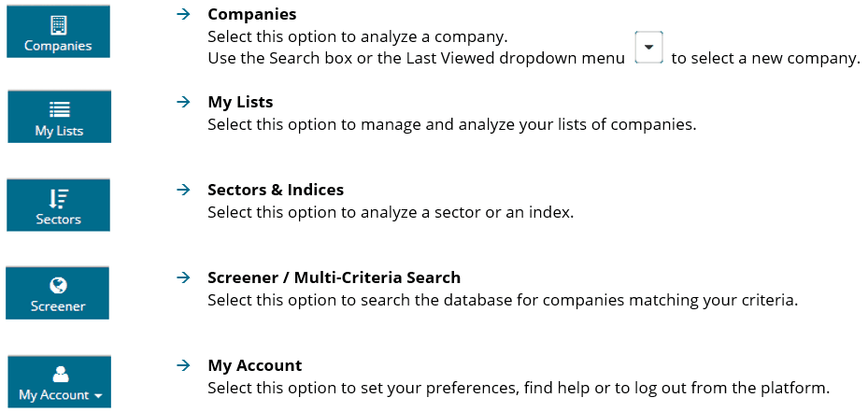Select the Screener / Multi-Criteria Search heading
Screen dimensions: 868x412
point(334,277)
